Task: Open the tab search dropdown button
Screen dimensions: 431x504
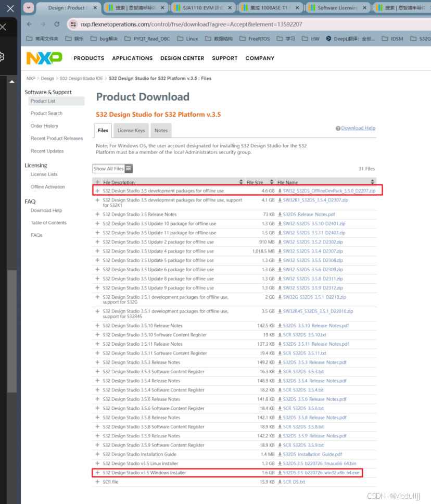Action: (x=29, y=7)
